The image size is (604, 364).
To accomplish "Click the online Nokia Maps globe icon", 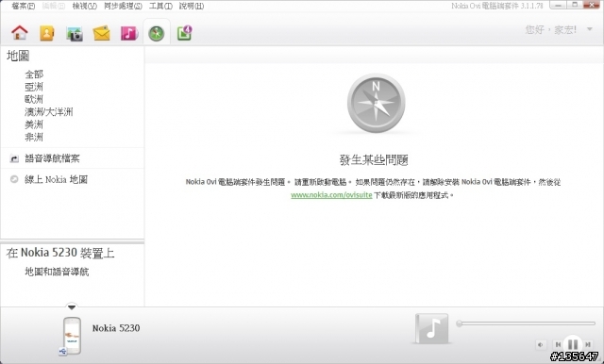I will [x=14, y=179].
